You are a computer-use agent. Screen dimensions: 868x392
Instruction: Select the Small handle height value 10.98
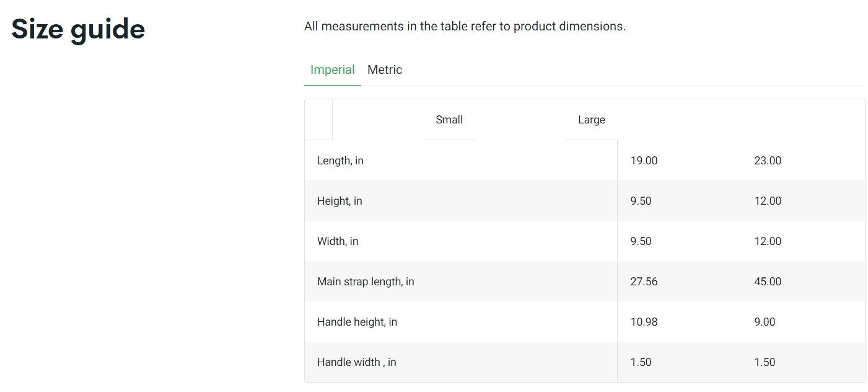point(644,322)
